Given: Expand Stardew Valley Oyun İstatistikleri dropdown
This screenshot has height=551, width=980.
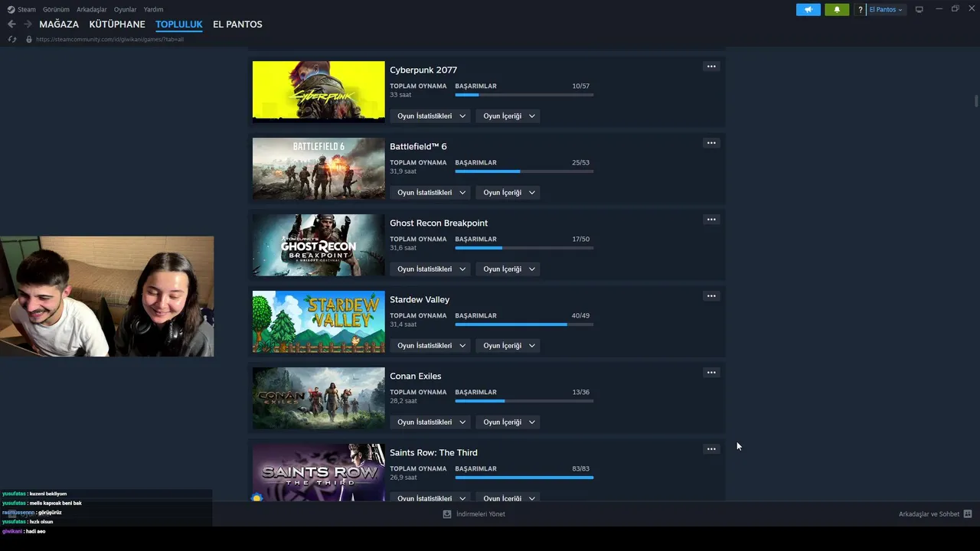Looking at the screenshot, I should (x=430, y=346).
